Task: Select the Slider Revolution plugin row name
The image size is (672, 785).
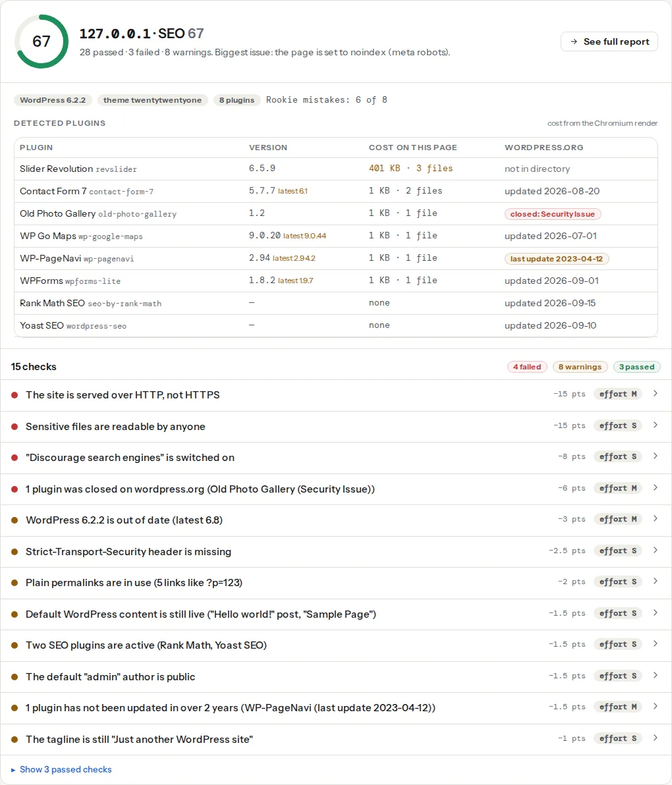Action: (57, 169)
